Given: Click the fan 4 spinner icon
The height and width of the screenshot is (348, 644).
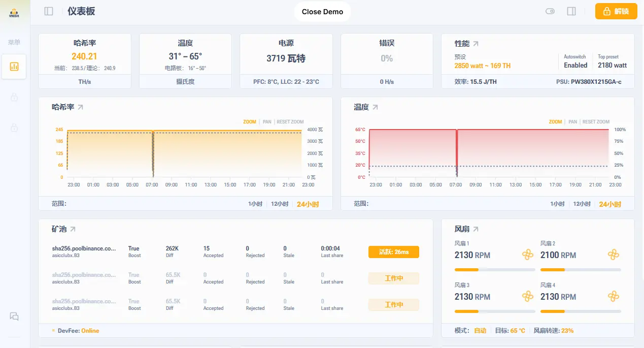Looking at the screenshot, I should coord(614,296).
